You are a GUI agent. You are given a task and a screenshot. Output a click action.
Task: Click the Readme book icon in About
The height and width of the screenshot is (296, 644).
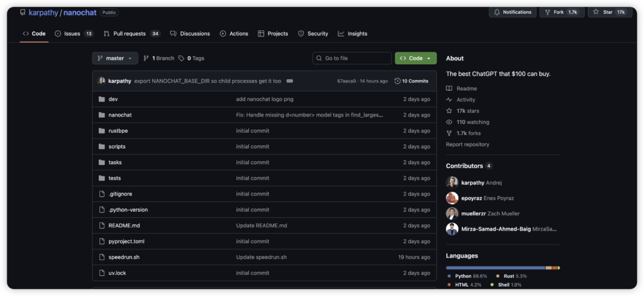(x=449, y=89)
